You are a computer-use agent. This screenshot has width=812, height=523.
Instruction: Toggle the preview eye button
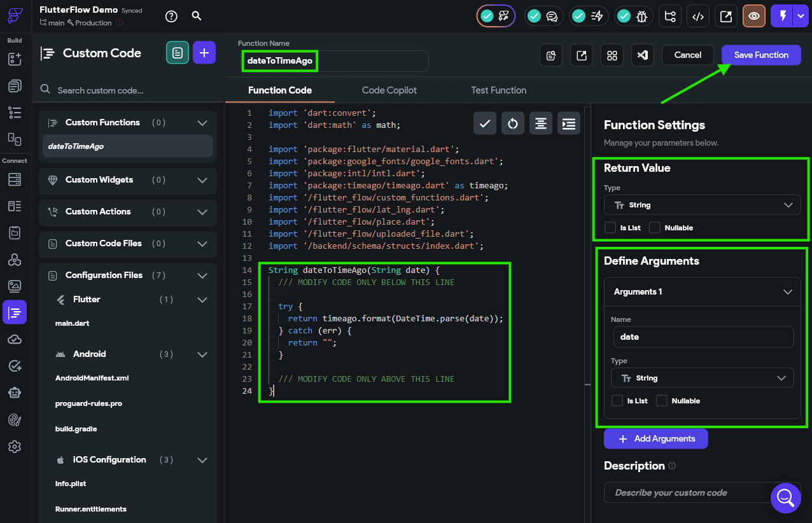point(754,17)
